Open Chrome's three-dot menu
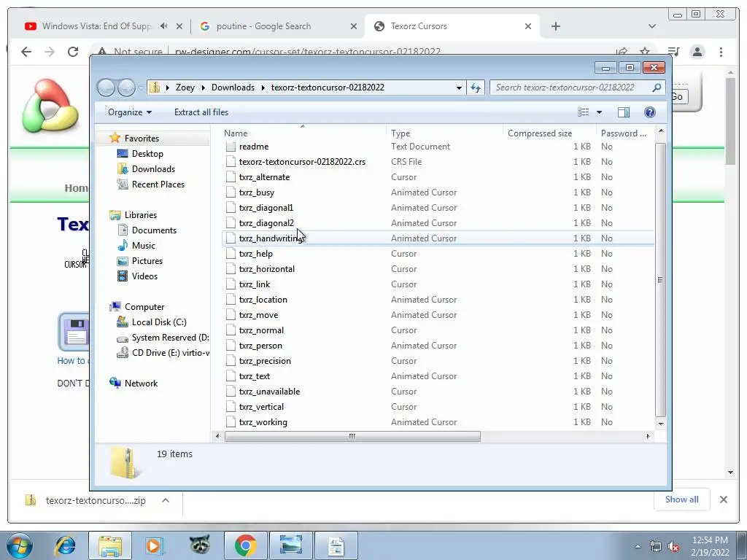 (721, 52)
